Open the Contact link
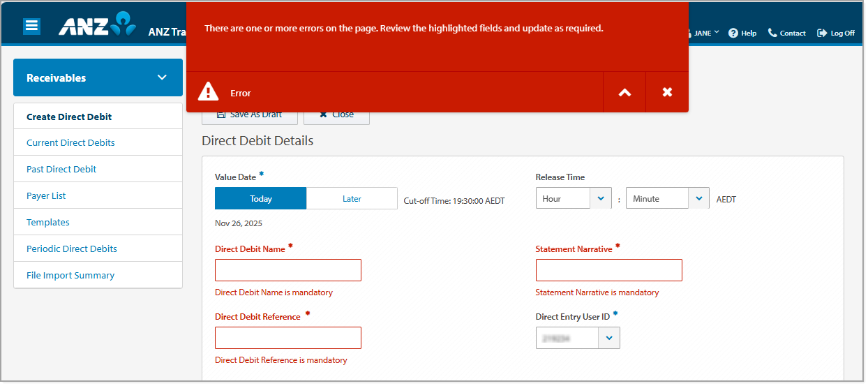The height and width of the screenshot is (386, 868). pos(787,33)
